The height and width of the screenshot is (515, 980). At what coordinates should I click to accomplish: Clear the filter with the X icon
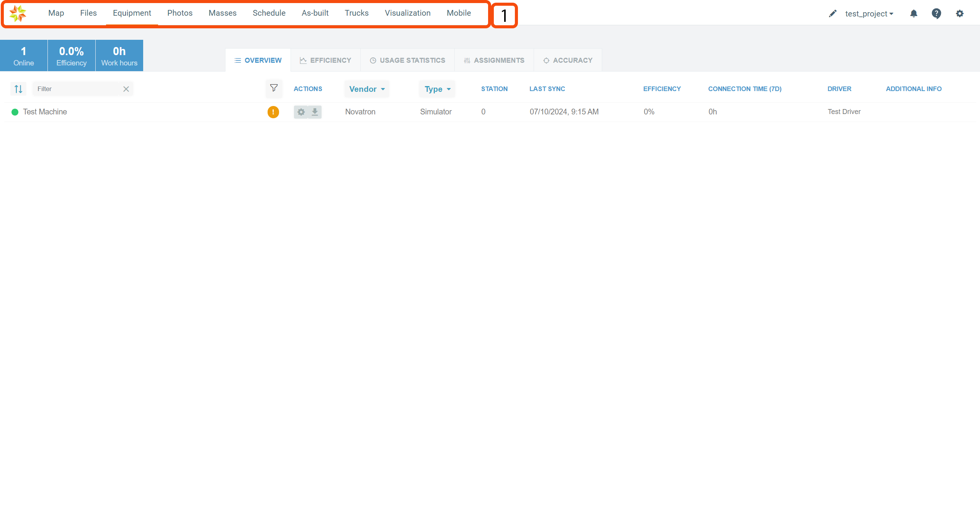tap(126, 89)
